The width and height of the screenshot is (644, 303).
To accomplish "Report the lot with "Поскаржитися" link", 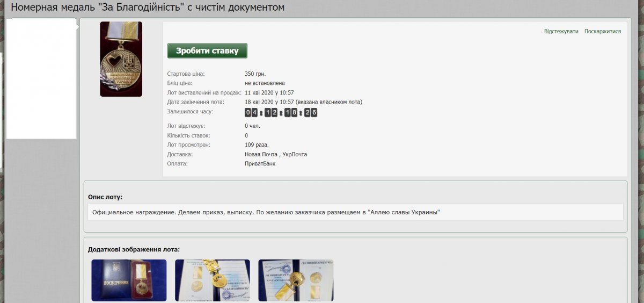I will coord(602,31).
